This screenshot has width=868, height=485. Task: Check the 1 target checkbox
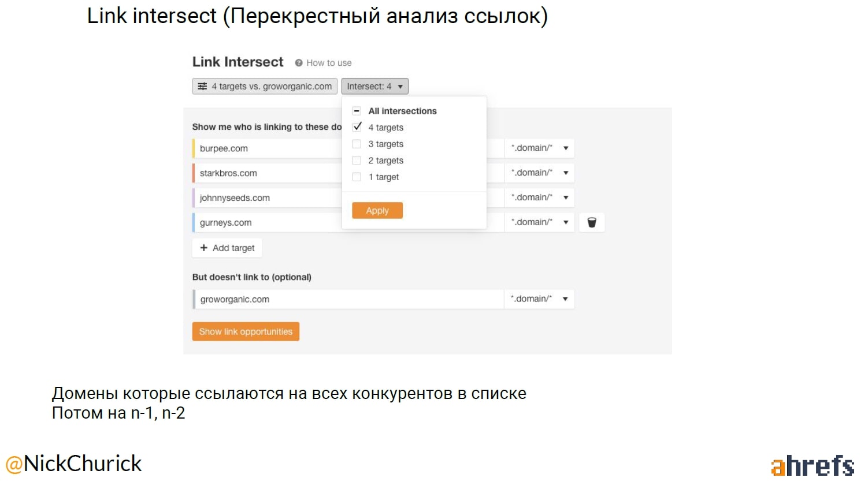tap(357, 177)
